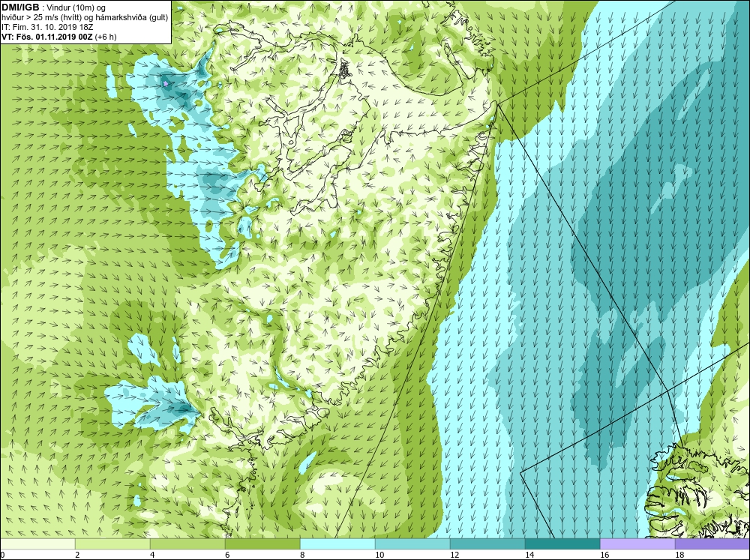Click the scale label 12
The image size is (750, 560).
(455, 555)
